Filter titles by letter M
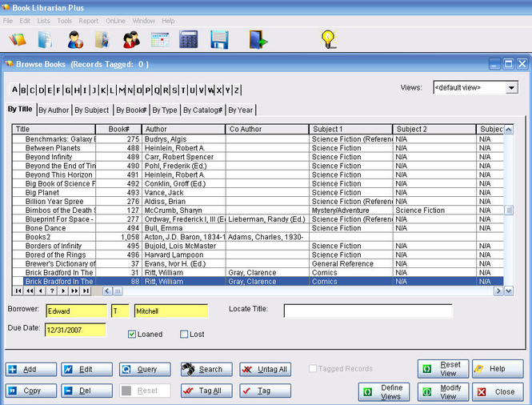 click(x=121, y=90)
